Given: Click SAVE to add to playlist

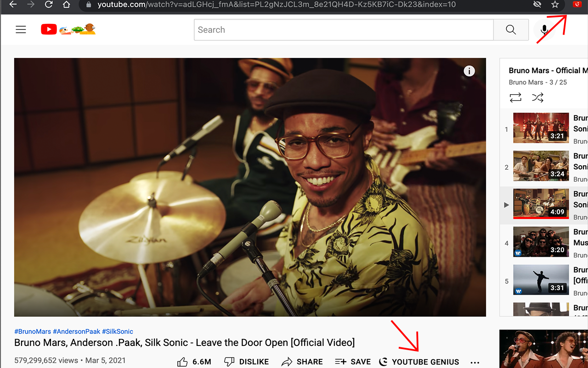Looking at the screenshot, I should [x=353, y=362].
